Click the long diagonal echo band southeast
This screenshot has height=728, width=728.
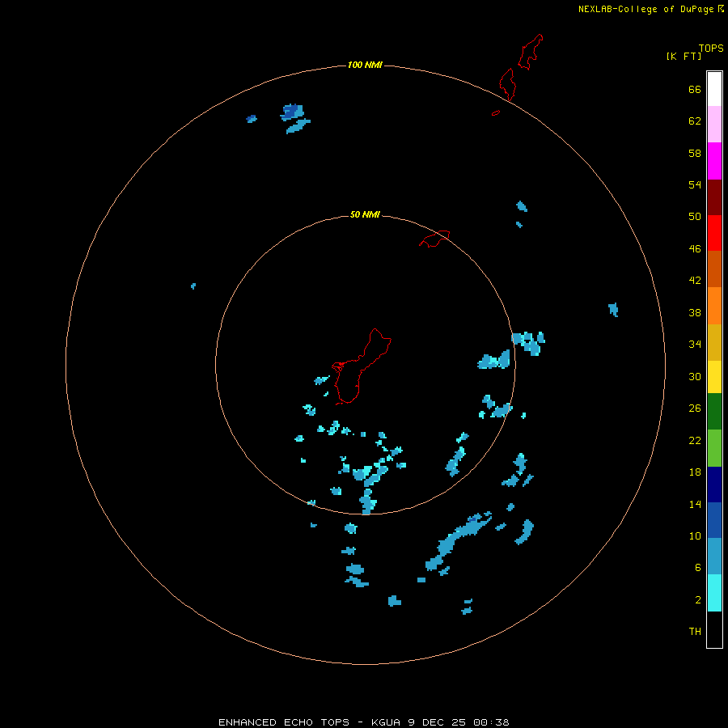point(457,541)
